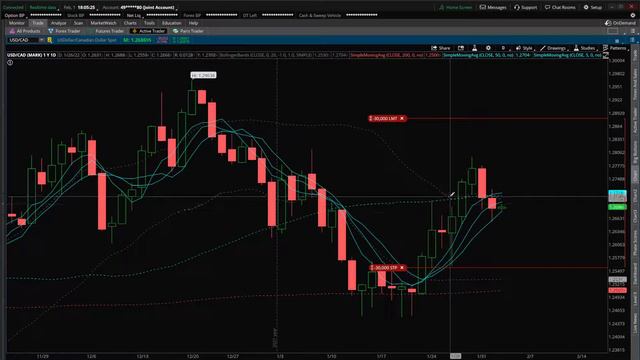Screen dimensions: 640x360
Task: Expand the USD/CAD symbol dropdown arrow
Action: coord(42,40)
